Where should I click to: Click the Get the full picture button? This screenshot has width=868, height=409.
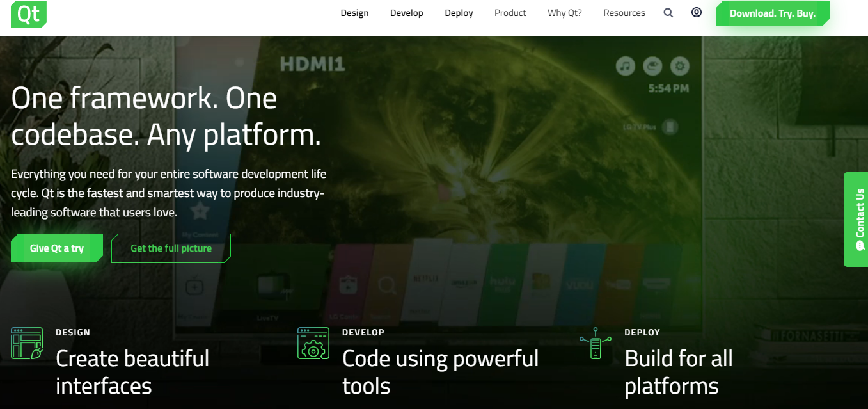click(171, 248)
